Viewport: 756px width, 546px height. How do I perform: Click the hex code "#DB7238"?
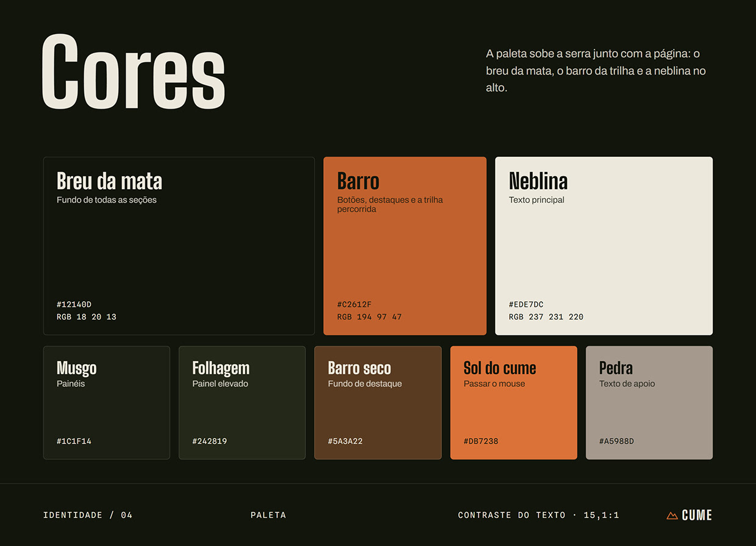481,441
